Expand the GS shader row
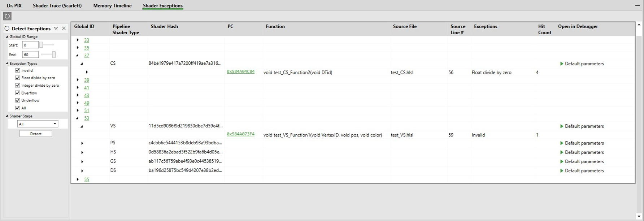 click(x=82, y=162)
